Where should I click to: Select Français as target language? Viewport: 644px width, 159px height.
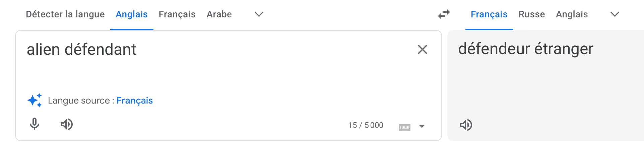(489, 14)
